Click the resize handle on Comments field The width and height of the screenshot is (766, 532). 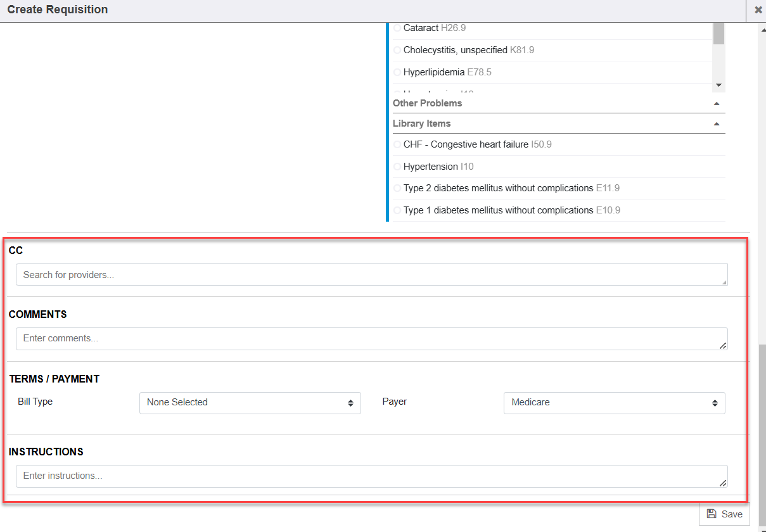point(723,346)
